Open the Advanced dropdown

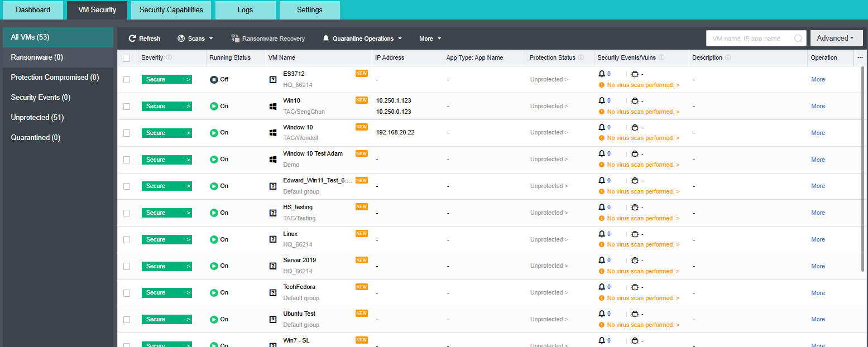coord(836,38)
